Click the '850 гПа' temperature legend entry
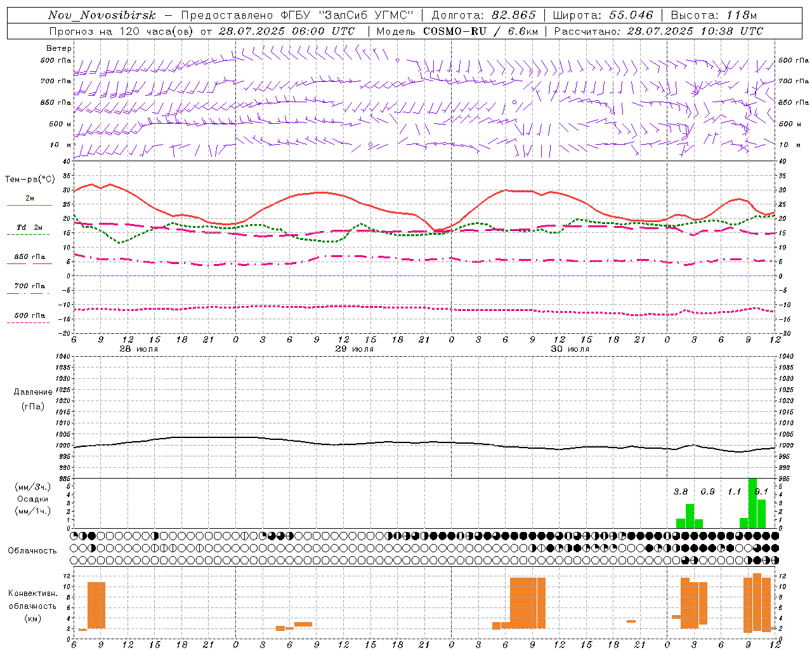The width and height of the screenshot is (812, 650). point(30,257)
